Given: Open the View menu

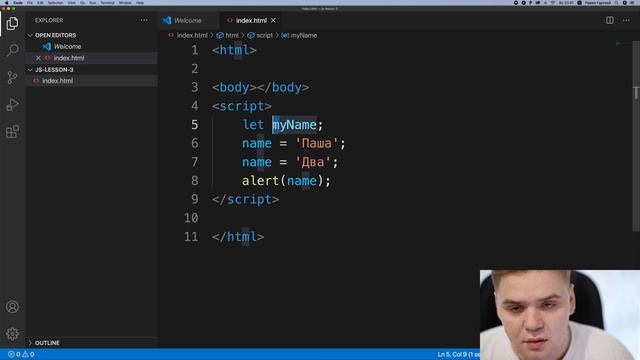Looking at the screenshot, I should [x=71, y=3].
